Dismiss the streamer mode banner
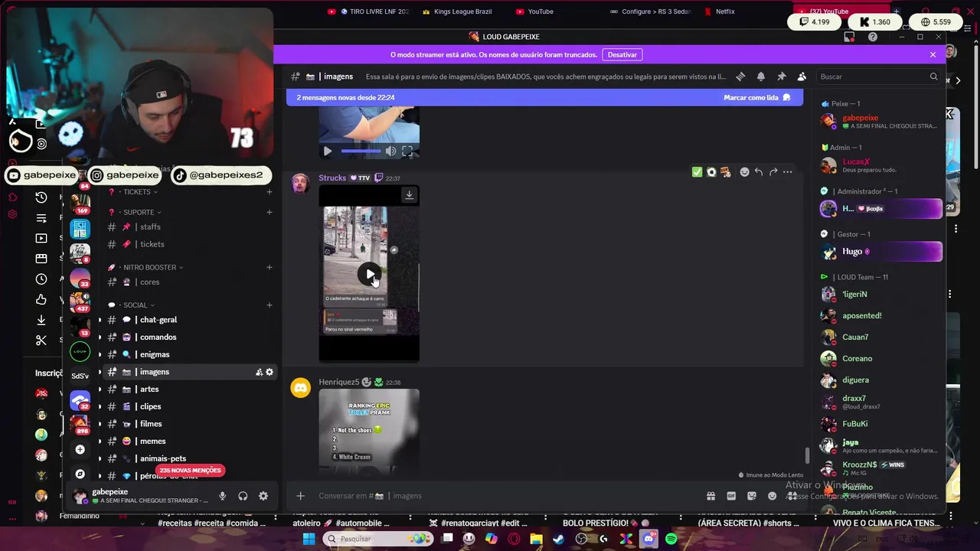The image size is (980, 551). tap(933, 54)
